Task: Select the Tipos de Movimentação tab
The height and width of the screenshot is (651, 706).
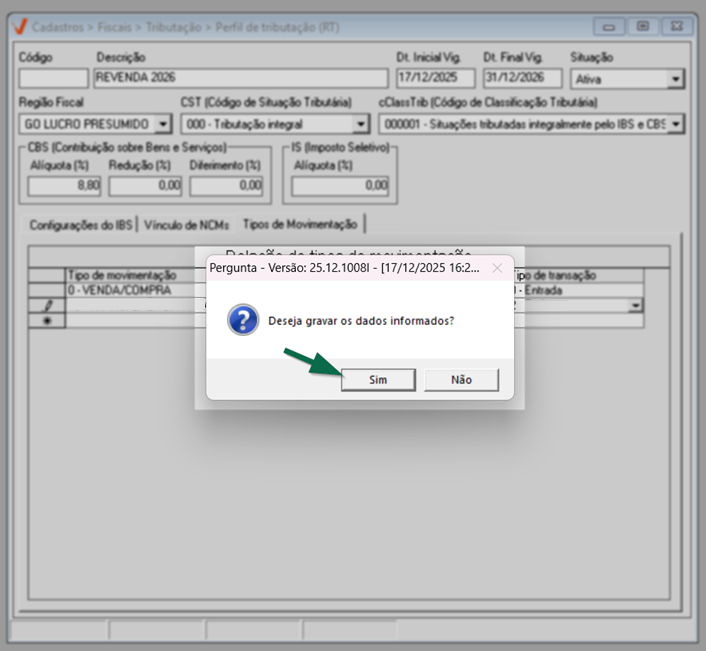Action: tap(300, 224)
